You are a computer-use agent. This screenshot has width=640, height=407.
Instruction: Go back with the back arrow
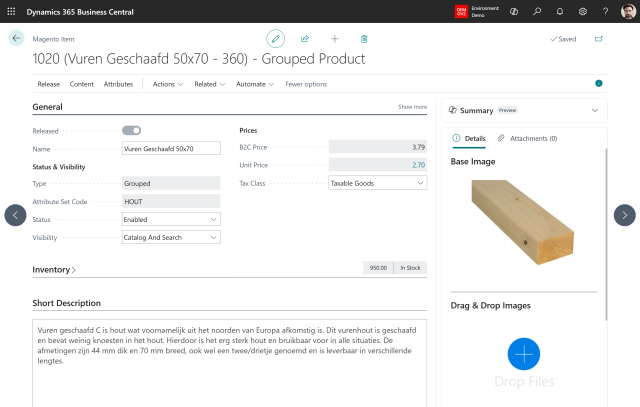tap(16, 38)
